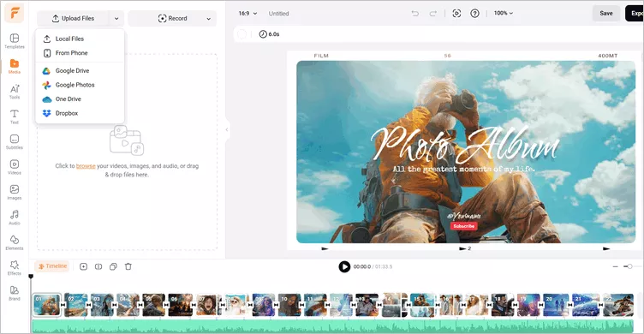Zoom out timeline with minus icon
The height and width of the screenshot is (334, 644).
pyautogui.click(x=615, y=266)
